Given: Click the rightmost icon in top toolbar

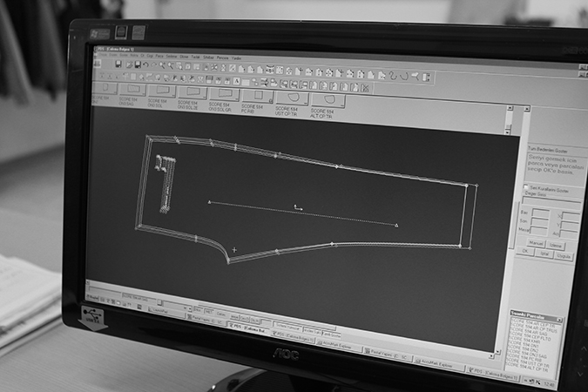Looking at the screenshot, I should coord(427,77).
